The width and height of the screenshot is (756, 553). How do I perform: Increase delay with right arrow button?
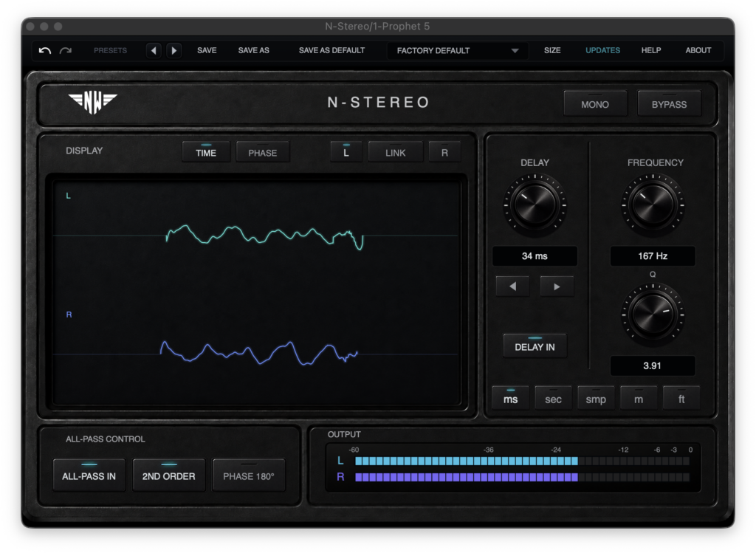point(557,286)
